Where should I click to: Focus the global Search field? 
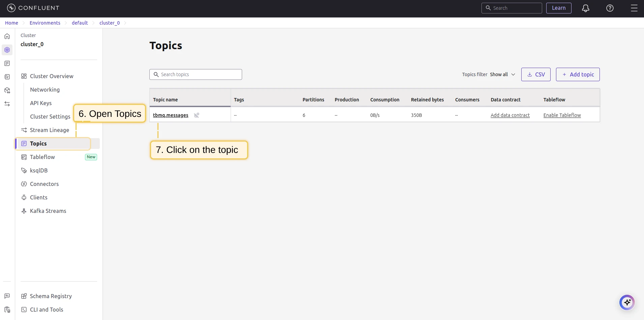click(512, 8)
